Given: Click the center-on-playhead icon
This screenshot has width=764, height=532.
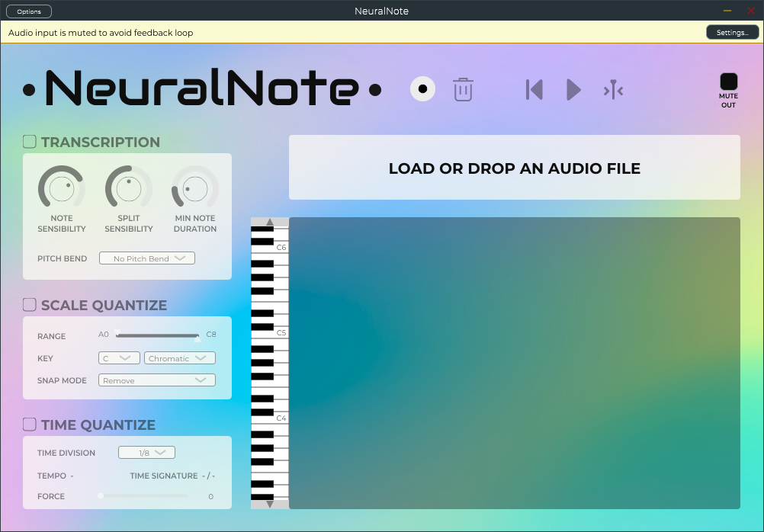Looking at the screenshot, I should (x=613, y=90).
